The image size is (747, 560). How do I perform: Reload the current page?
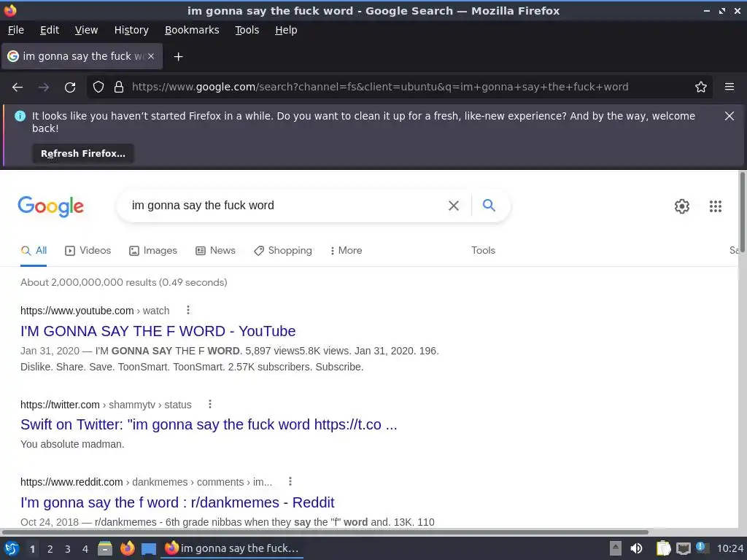pyautogui.click(x=70, y=87)
